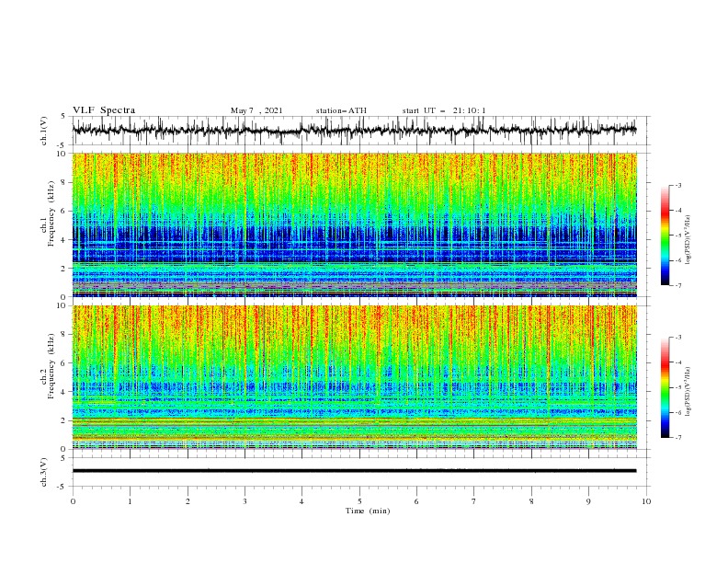The width and height of the screenshot is (728, 563).
Task: Click the upper colorbar beside ch.1 spectrogram
Action: point(665,236)
